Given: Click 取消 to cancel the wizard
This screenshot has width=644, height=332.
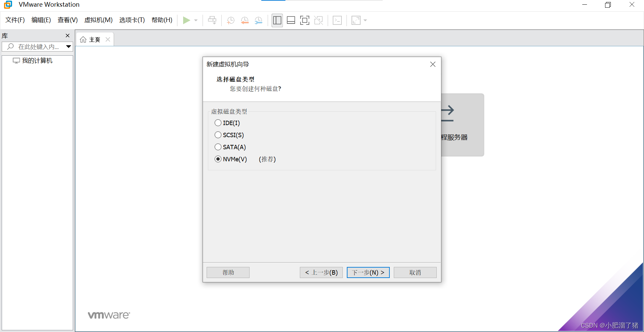Looking at the screenshot, I should [415, 273].
